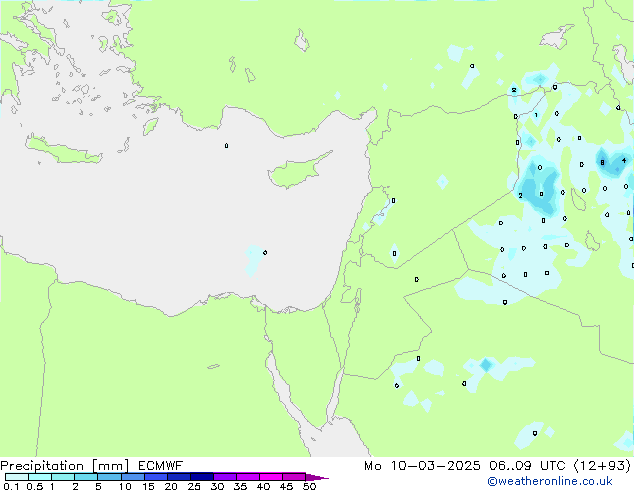Image resolution: width=634 pixels, height=490 pixels.
Task: Click the lightest 0.1–0.5 mm legend swatch
Action: pos(17,477)
